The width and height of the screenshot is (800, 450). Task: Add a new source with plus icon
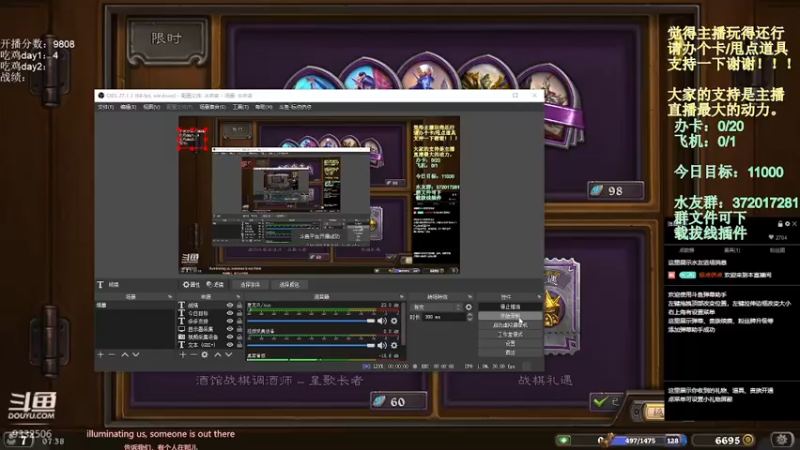tap(183, 355)
